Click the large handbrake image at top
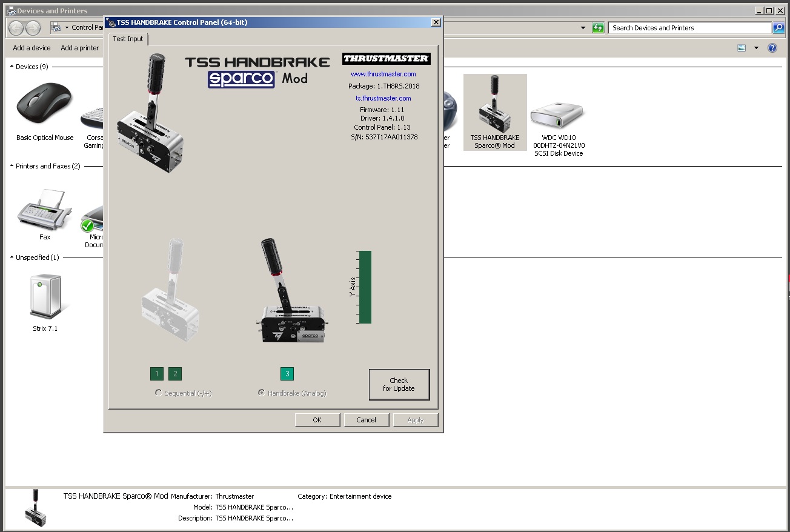 click(x=150, y=113)
